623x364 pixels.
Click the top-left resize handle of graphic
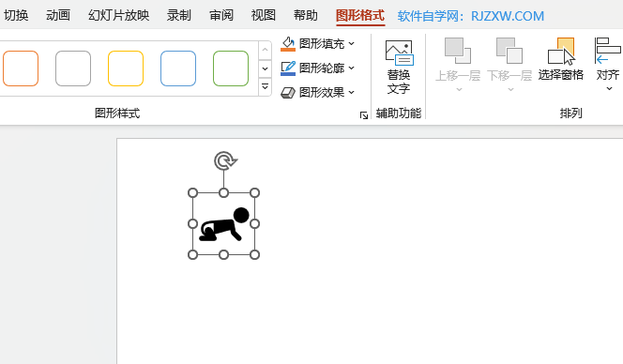point(192,192)
